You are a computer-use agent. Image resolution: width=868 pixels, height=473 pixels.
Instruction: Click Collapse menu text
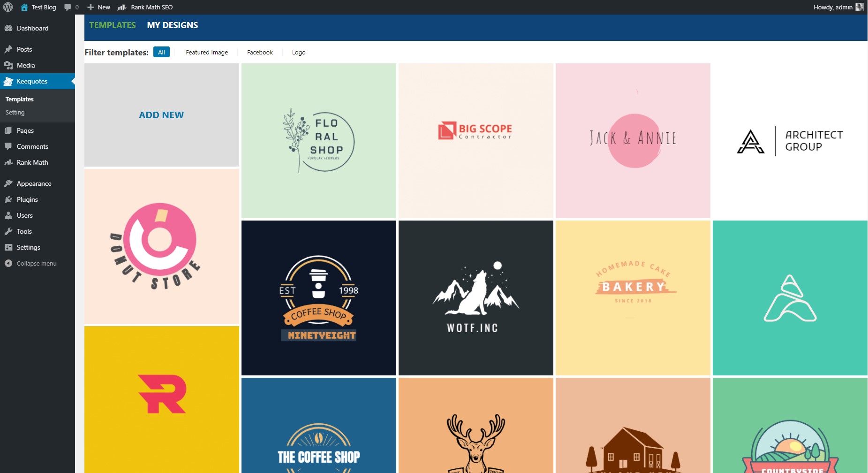point(37,263)
